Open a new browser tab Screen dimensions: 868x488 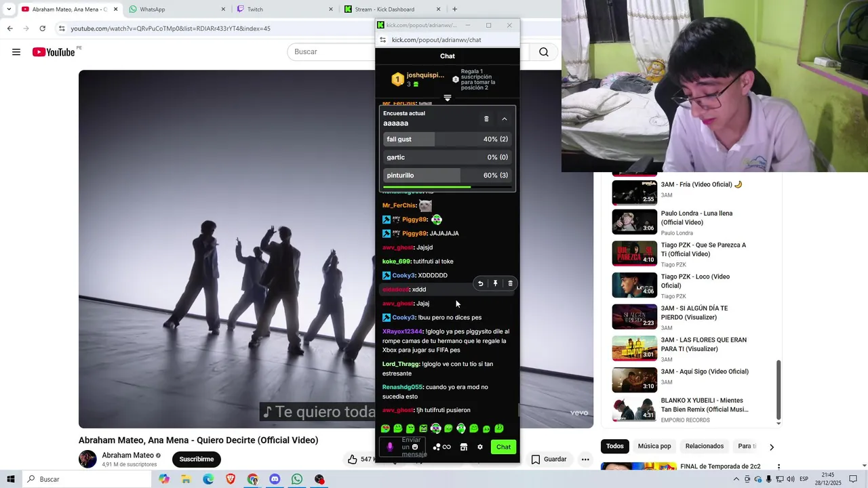(454, 9)
